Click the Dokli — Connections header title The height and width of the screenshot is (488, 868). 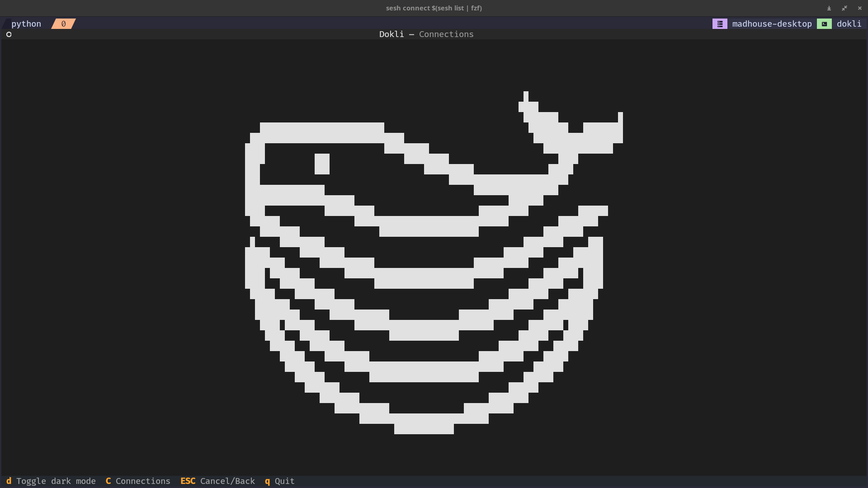[x=426, y=34]
